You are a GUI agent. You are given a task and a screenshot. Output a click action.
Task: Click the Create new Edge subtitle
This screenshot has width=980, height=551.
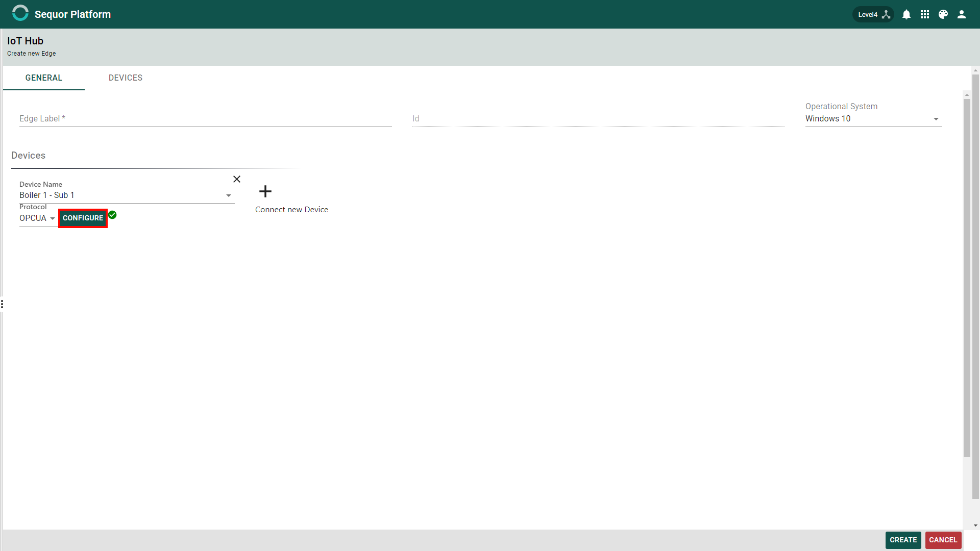tap(31, 54)
